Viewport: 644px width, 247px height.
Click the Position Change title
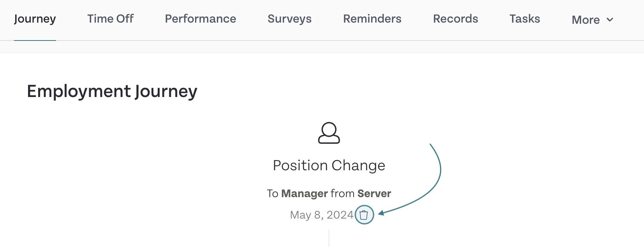pyautogui.click(x=329, y=166)
